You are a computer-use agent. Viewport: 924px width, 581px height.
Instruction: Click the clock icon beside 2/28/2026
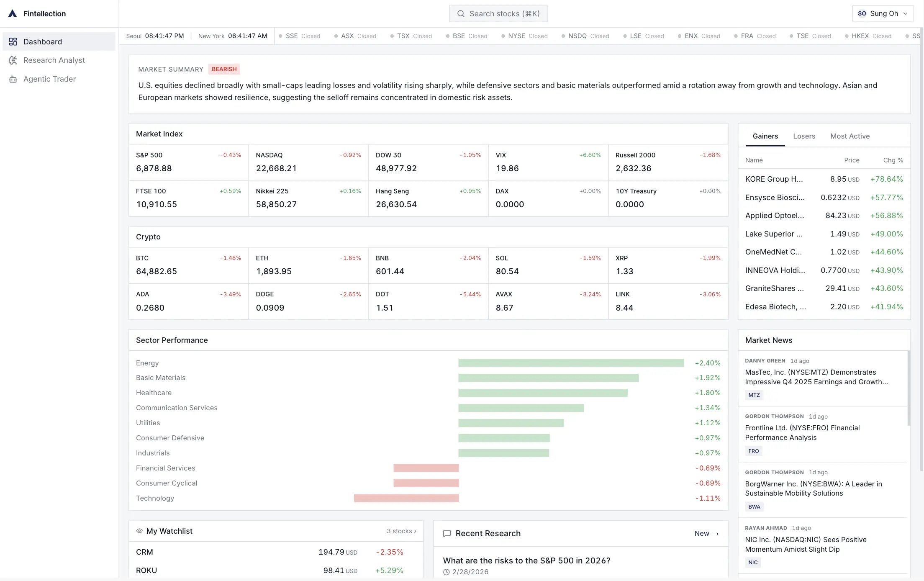(446, 572)
